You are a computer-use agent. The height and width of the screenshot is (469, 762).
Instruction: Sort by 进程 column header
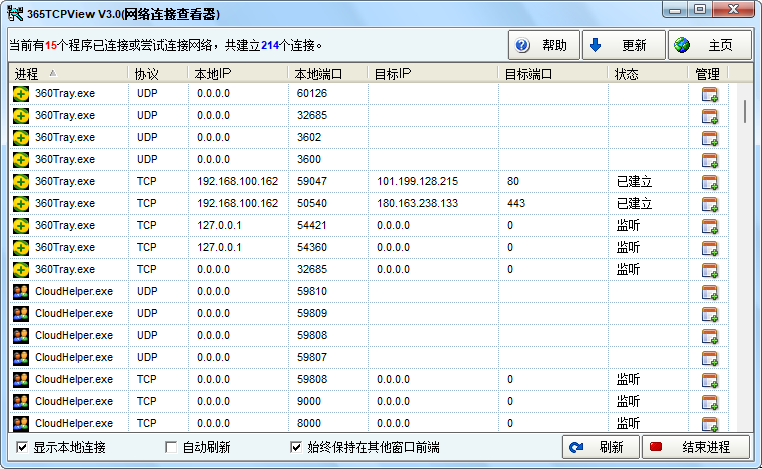click(68, 73)
